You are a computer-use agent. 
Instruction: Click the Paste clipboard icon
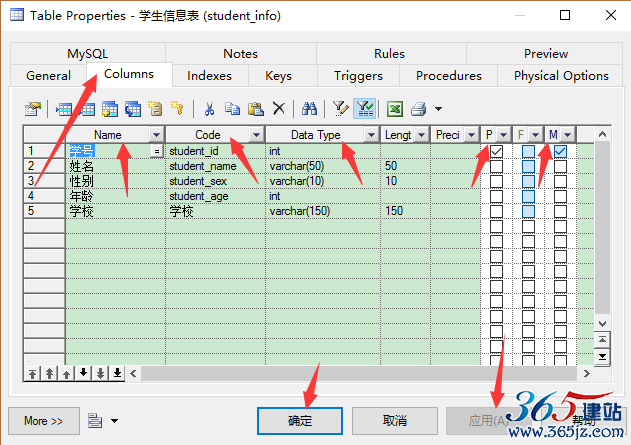(256, 109)
